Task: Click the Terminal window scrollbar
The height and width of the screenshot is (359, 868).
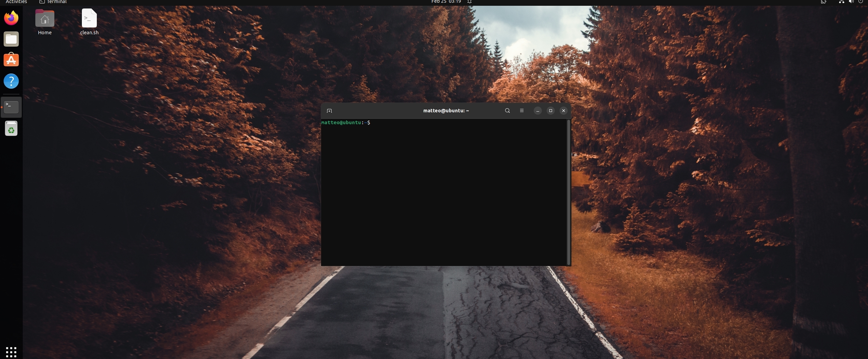Action: point(569,190)
